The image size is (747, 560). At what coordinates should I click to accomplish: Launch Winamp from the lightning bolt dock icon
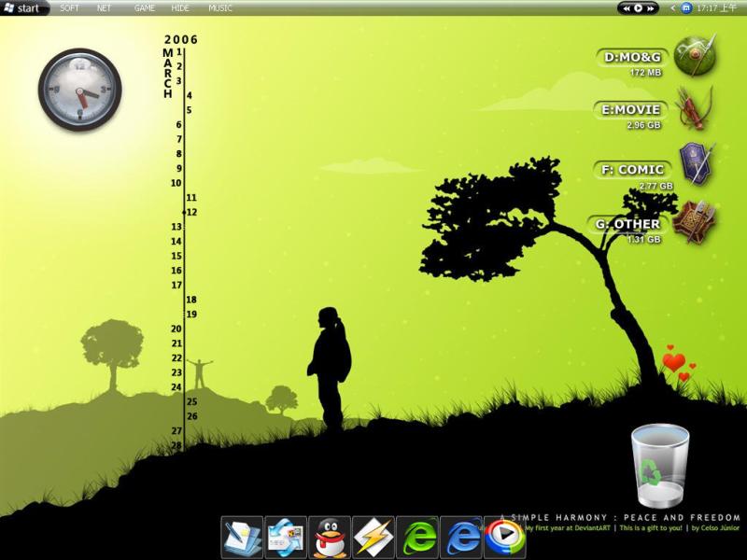click(373, 538)
